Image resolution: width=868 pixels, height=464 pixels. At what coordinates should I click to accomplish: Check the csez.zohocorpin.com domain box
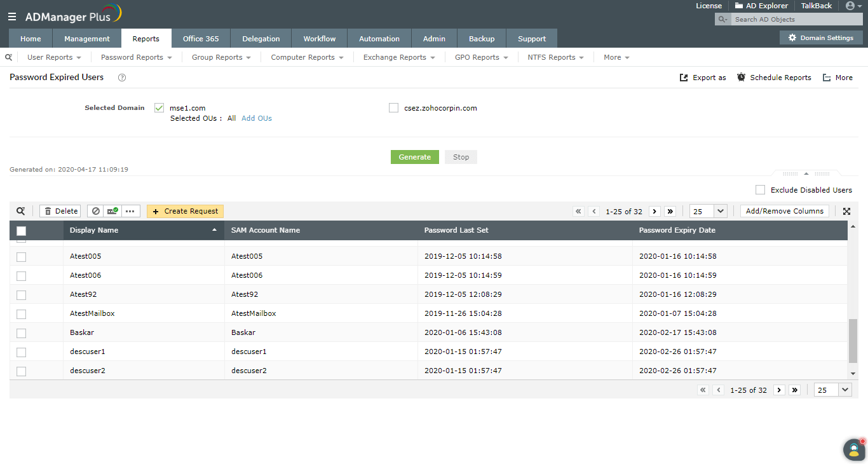point(393,108)
